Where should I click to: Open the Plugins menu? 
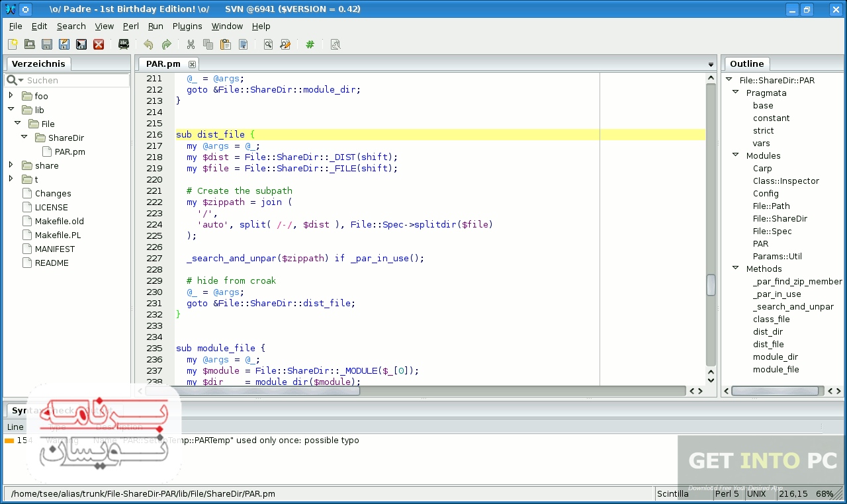coord(187,26)
